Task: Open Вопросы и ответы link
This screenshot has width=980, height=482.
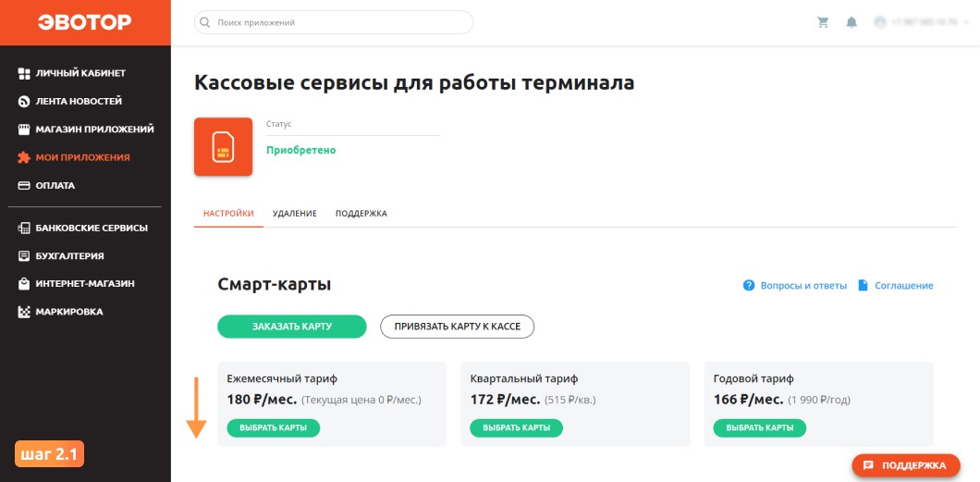Action: click(x=803, y=286)
